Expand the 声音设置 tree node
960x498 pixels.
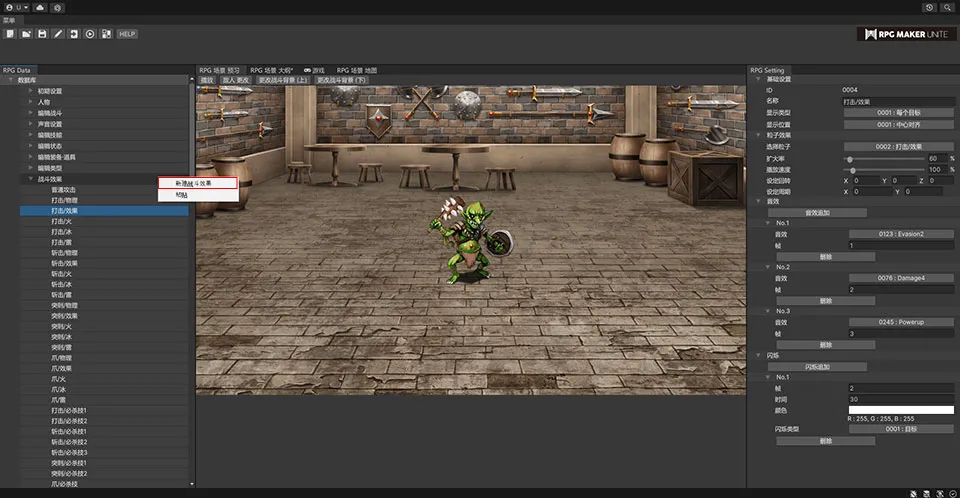31,124
